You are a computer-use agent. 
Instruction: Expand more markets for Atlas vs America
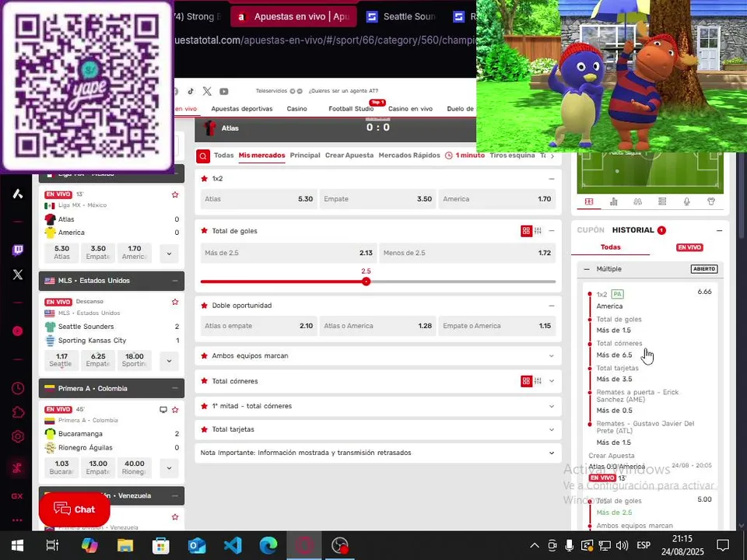[x=169, y=254]
